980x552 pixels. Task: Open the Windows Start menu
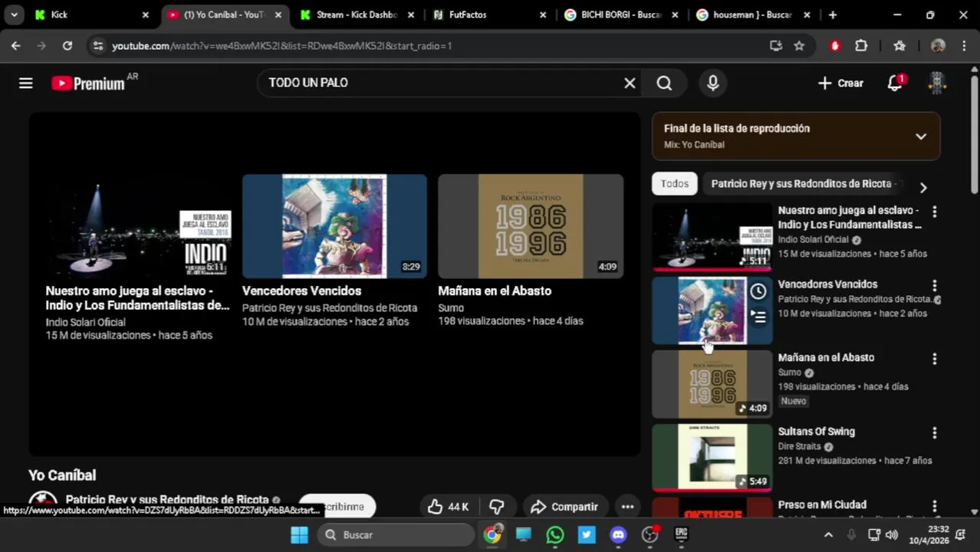299,534
